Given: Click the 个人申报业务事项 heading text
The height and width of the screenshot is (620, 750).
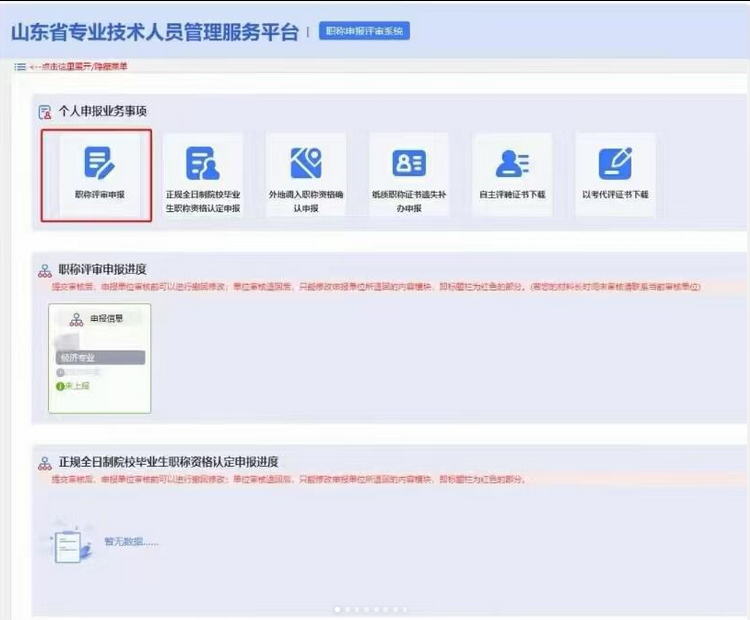Looking at the screenshot, I should pyautogui.click(x=103, y=111).
